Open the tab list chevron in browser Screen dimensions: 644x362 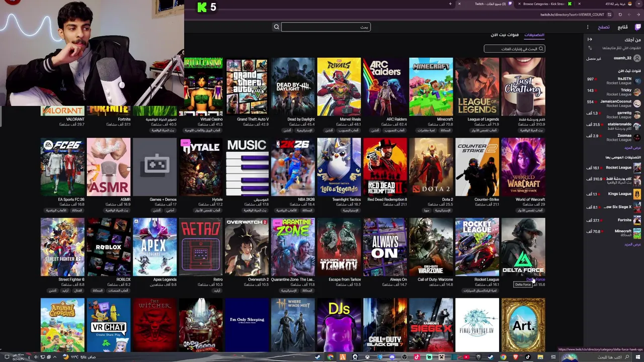639,4
